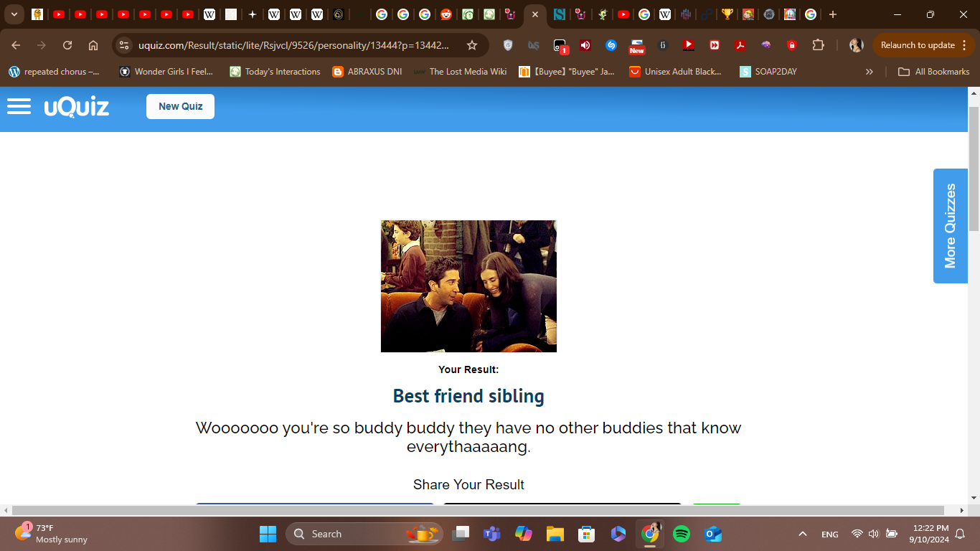Open Today's Interactions bookmark
The image size is (980, 551).
[x=275, y=72]
